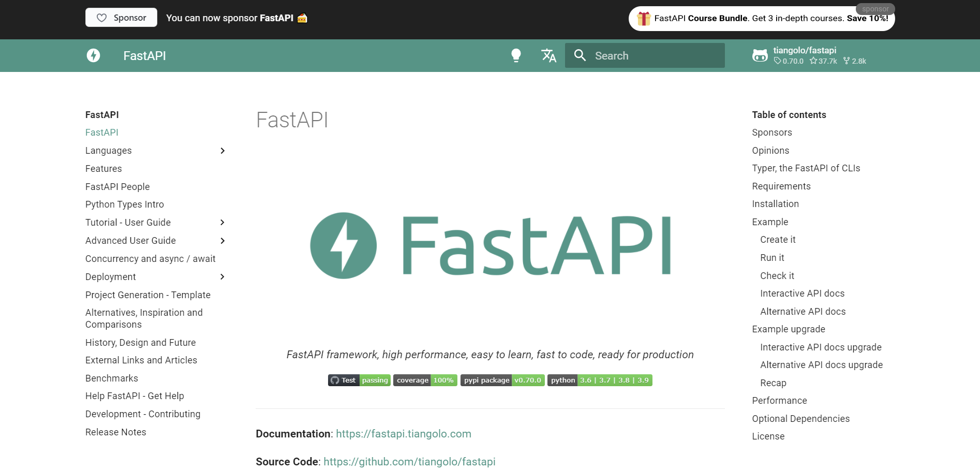Open the Features page in sidebar
Viewport: 980px width, 469px height.
point(103,169)
